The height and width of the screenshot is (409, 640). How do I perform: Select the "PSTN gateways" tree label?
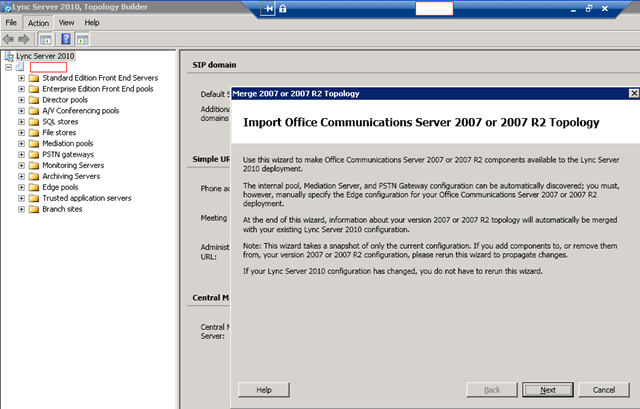coord(68,155)
